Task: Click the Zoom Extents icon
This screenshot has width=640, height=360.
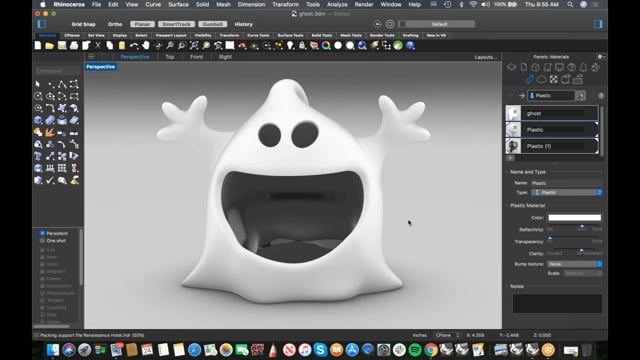Action: click(194, 45)
